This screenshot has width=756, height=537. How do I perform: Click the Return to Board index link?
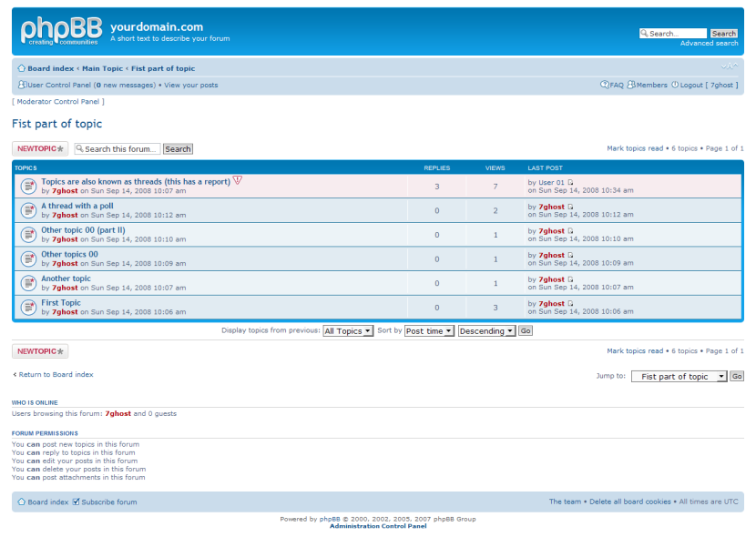point(54,374)
